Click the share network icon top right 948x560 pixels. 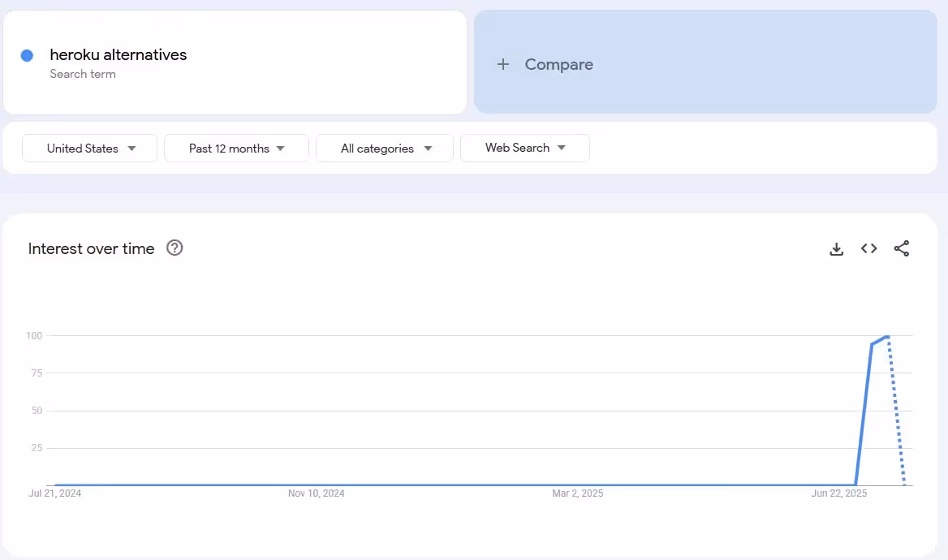pyautogui.click(x=902, y=248)
